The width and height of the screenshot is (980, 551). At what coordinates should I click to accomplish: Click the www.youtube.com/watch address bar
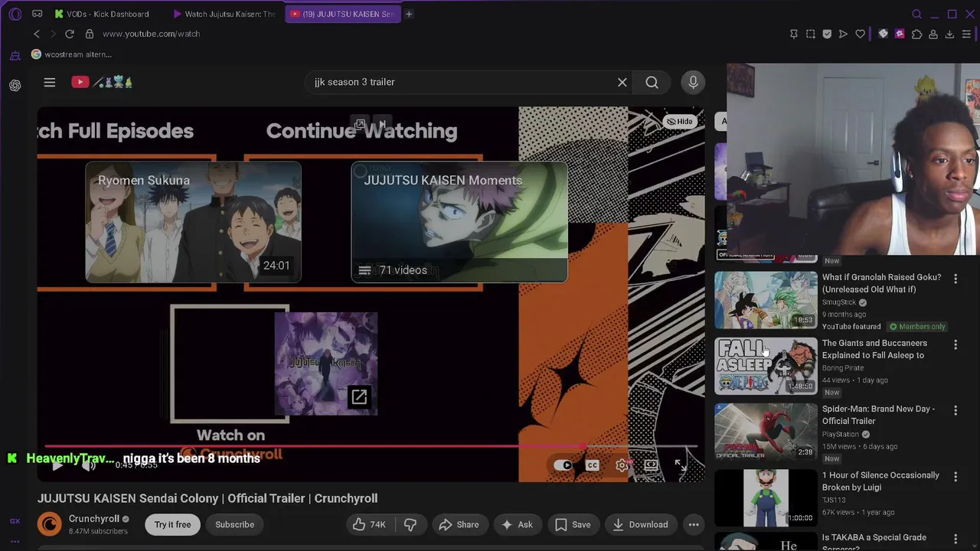(x=151, y=34)
